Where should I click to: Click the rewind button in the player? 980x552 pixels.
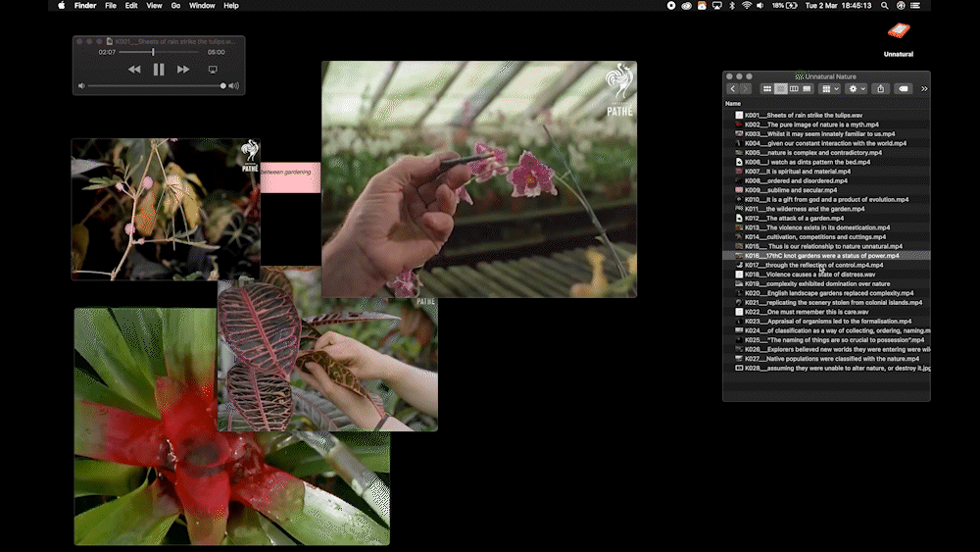tap(134, 70)
